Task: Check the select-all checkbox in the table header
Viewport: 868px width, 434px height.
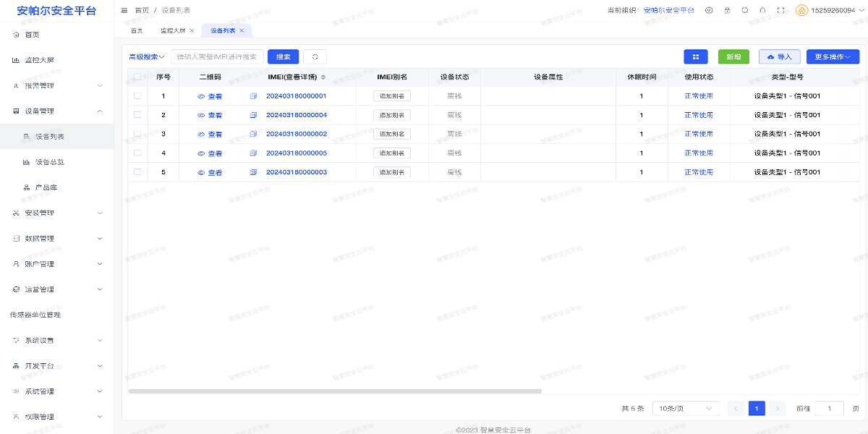Action: (x=137, y=77)
